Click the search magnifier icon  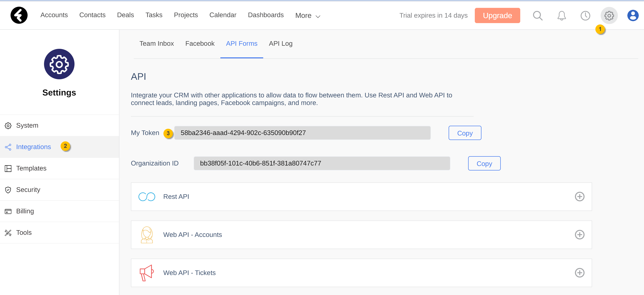(538, 15)
